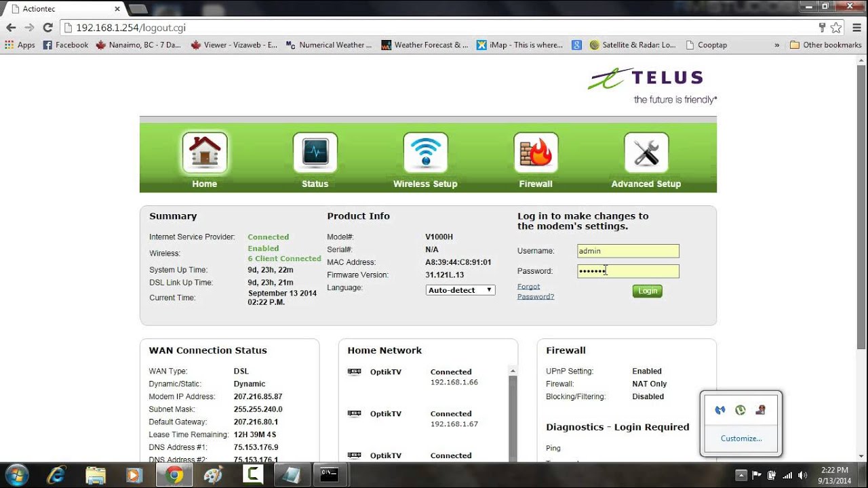868x488 pixels.
Task: Reload the page with the refresh icon
Action: pos(47,28)
